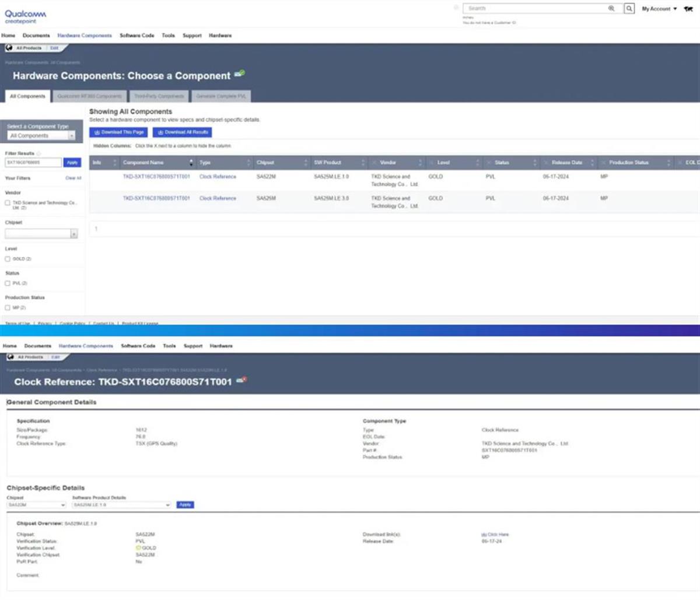Click into the Filter Results text field

(x=33, y=163)
